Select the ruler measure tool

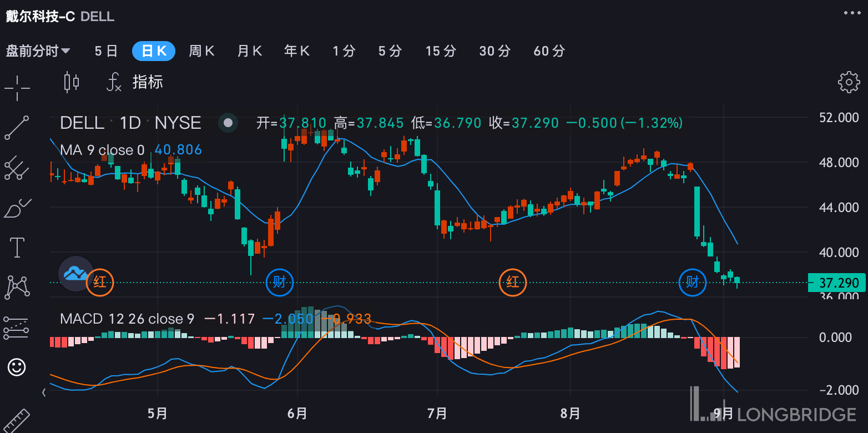(16, 422)
